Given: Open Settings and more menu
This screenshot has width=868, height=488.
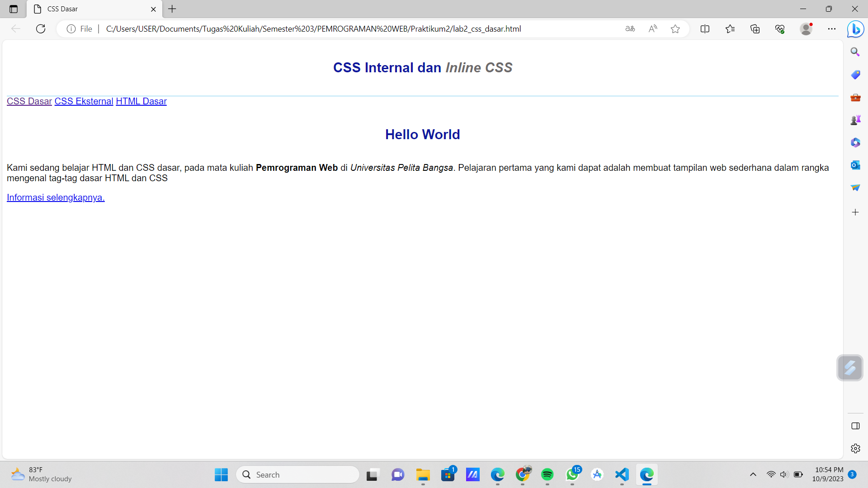Looking at the screenshot, I should pos(832,28).
